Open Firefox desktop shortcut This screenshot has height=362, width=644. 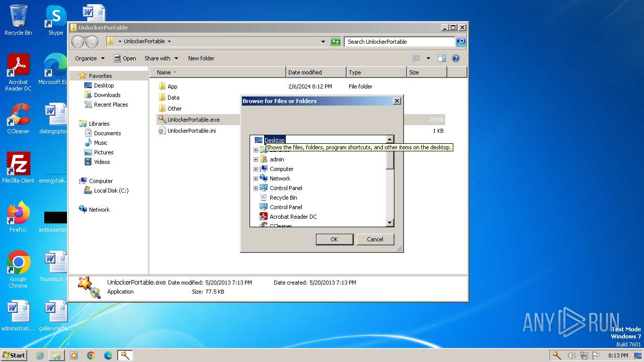coord(18,217)
